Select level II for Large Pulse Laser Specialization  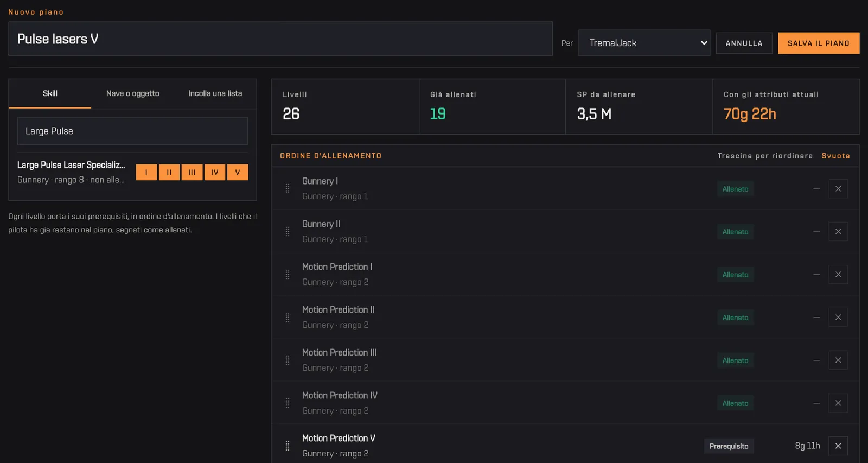click(x=169, y=172)
